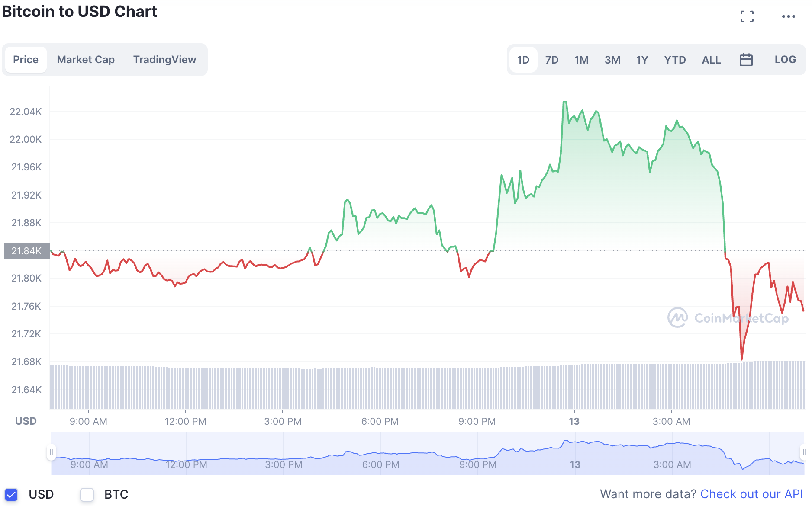812x506 pixels.
Task: Uncheck the USD currency checkbox
Action: click(x=11, y=494)
